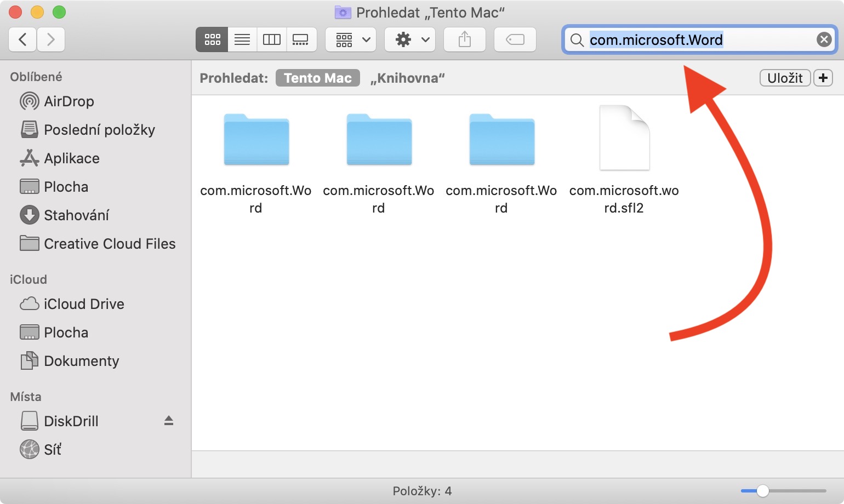The width and height of the screenshot is (844, 504).
Task: Switch to column view
Action: coord(272,39)
